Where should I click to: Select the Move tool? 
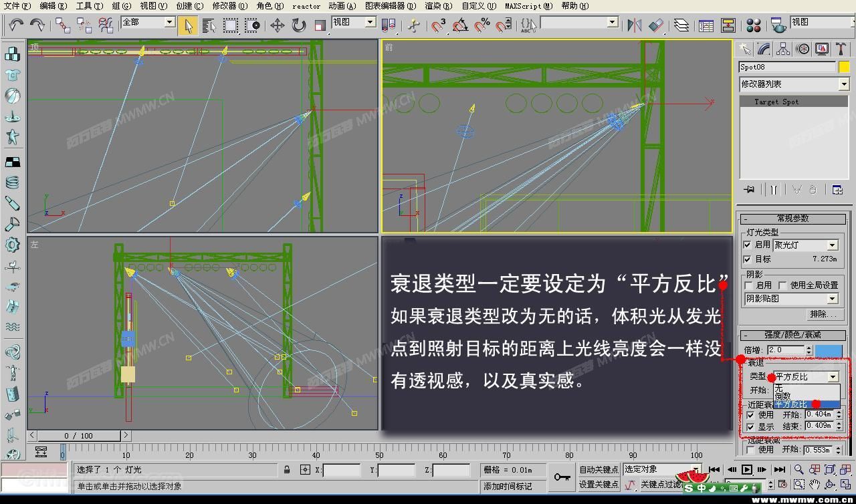tap(277, 25)
